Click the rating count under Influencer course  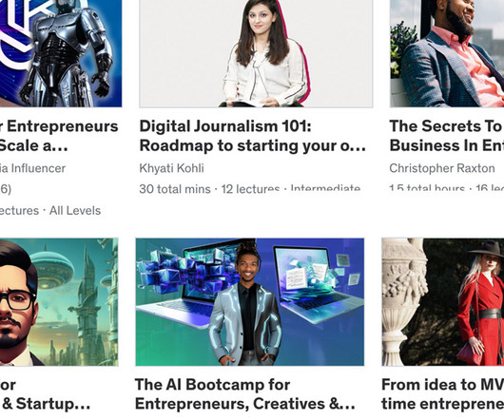coord(6,189)
